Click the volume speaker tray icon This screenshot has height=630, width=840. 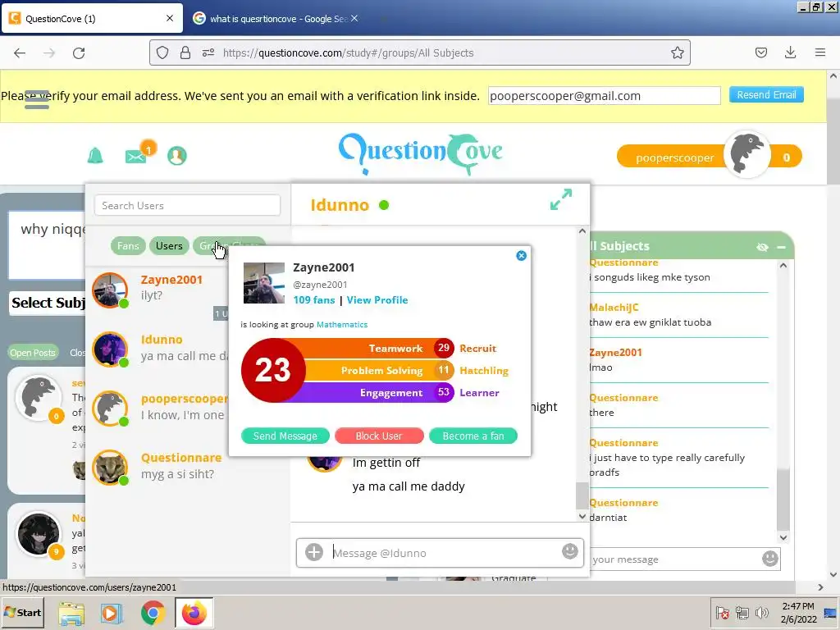pos(761,612)
